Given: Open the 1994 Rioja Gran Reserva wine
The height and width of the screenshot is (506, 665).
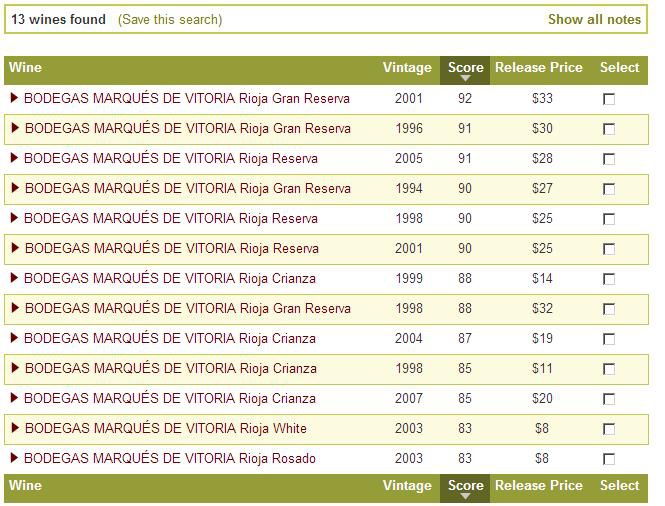Looking at the screenshot, I should [x=187, y=188].
